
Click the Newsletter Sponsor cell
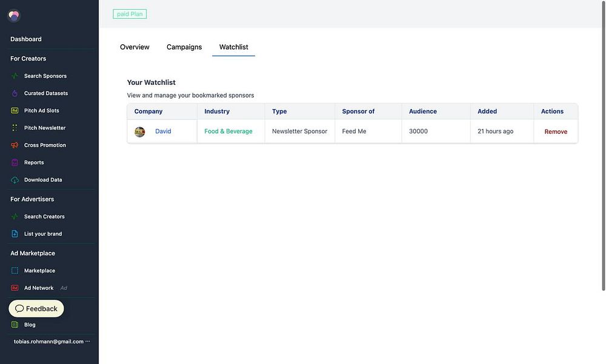pos(299,131)
